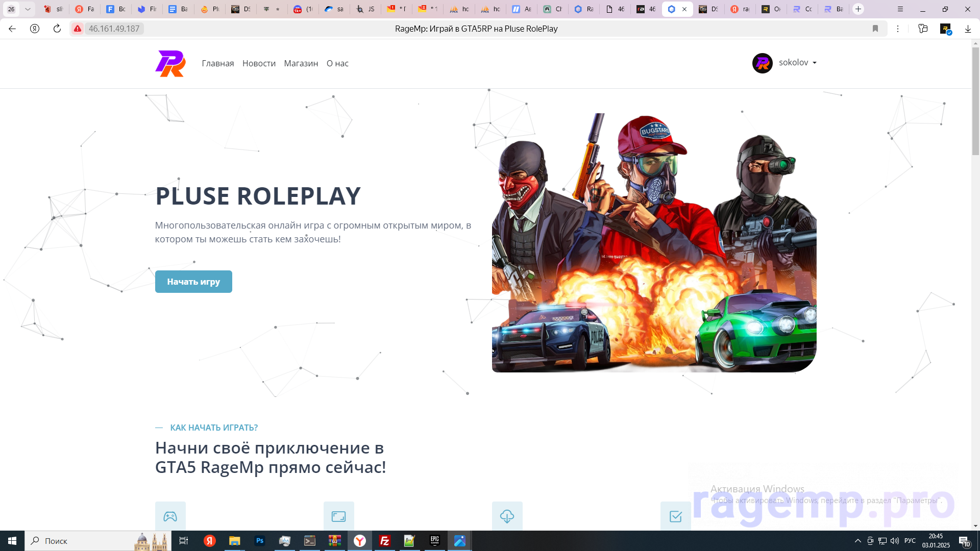This screenshot has width=980, height=551.
Task: Click the 46.161.49.187 address field
Action: coord(114,29)
